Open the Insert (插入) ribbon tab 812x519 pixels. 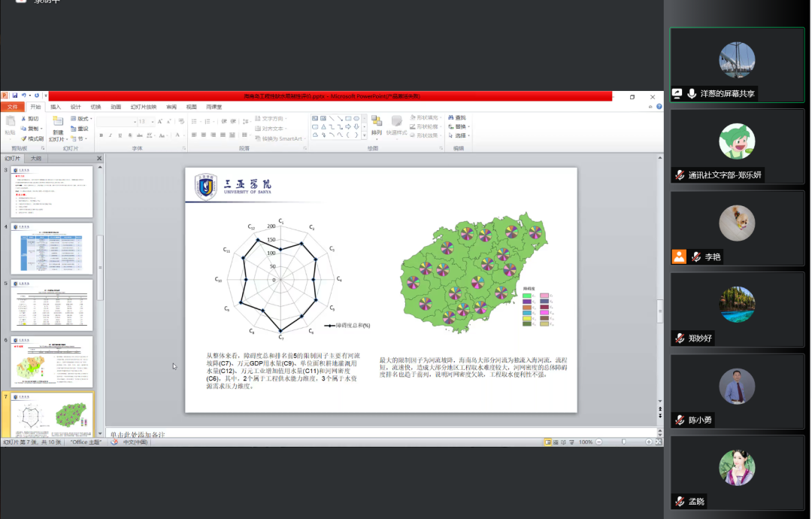[x=56, y=107]
